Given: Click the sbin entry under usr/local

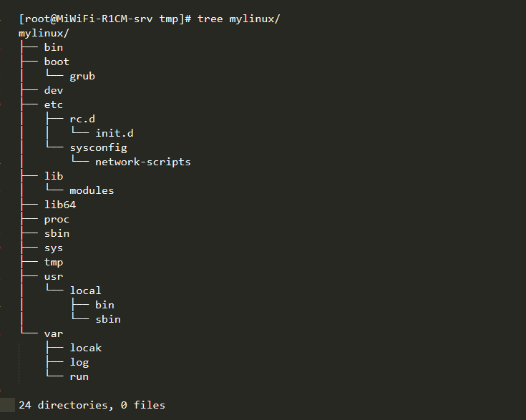Looking at the screenshot, I should pos(108,319).
